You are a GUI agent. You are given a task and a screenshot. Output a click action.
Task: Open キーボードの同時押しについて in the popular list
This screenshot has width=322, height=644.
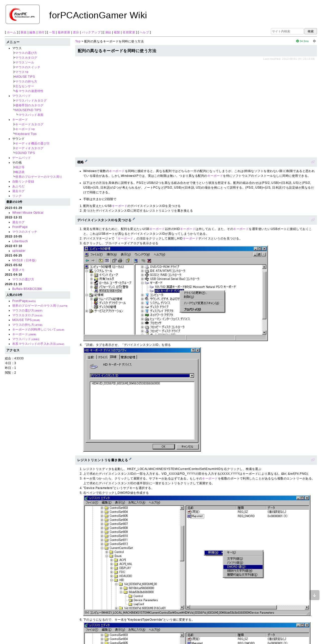[x=34, y=330]
